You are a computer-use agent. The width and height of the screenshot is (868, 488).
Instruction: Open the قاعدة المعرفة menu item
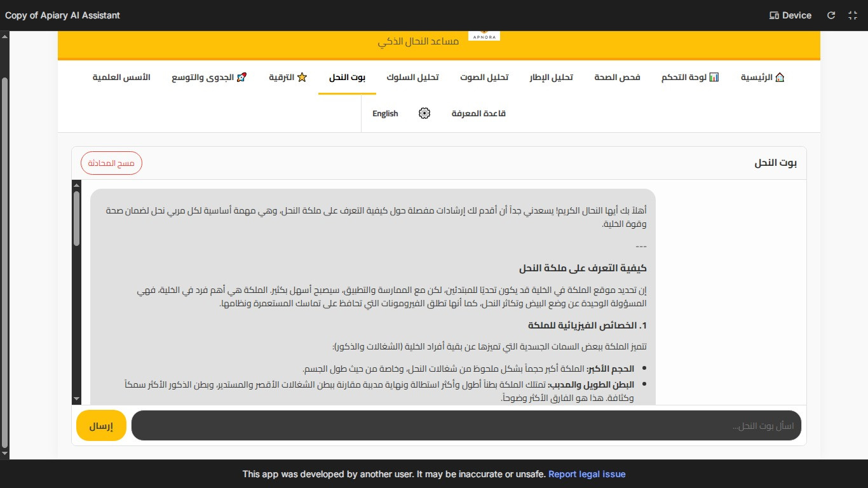(x=478, y=113)
